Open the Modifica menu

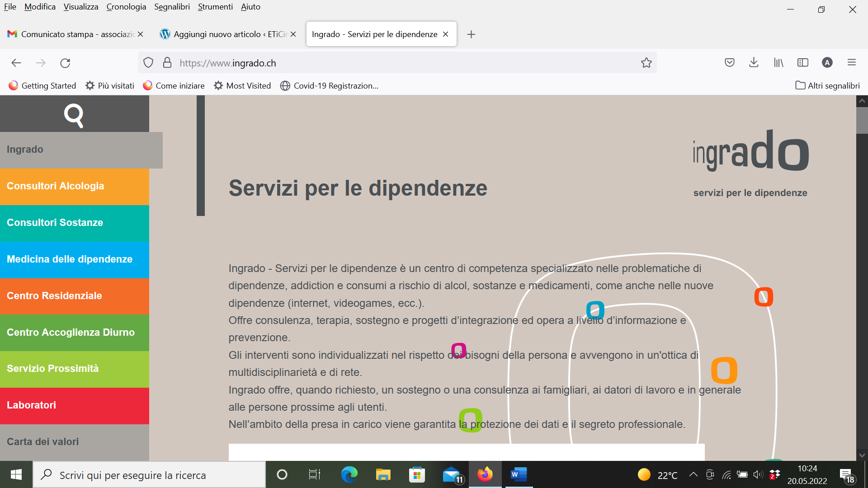40,7
